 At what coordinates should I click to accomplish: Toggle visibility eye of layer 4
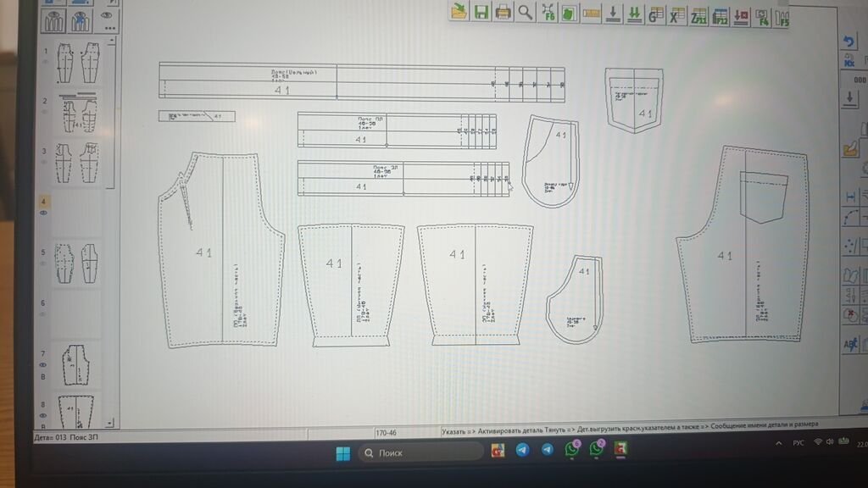pos(44,213)
